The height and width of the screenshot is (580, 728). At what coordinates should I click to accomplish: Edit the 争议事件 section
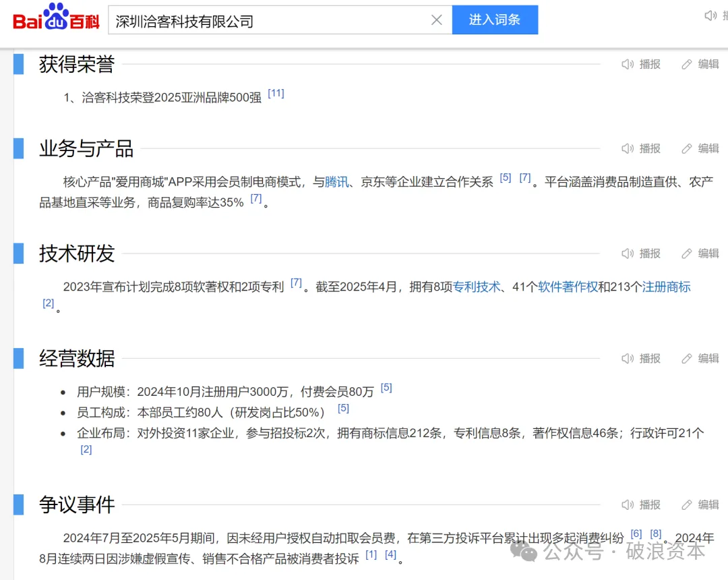[700, 504]
